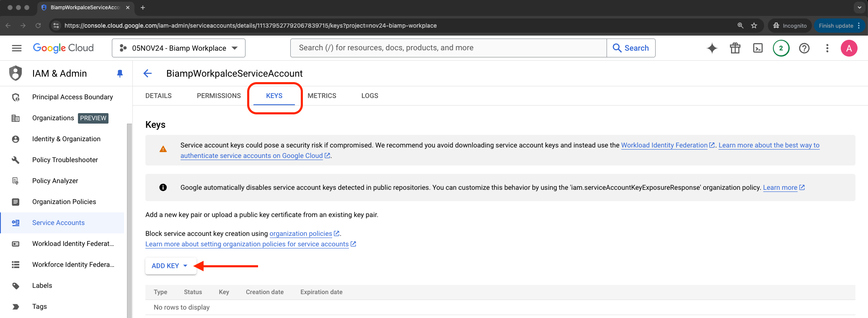Click the IAM & Admin shield icon
The width and height of the screenshot is (868, 318).
(15, 73)
